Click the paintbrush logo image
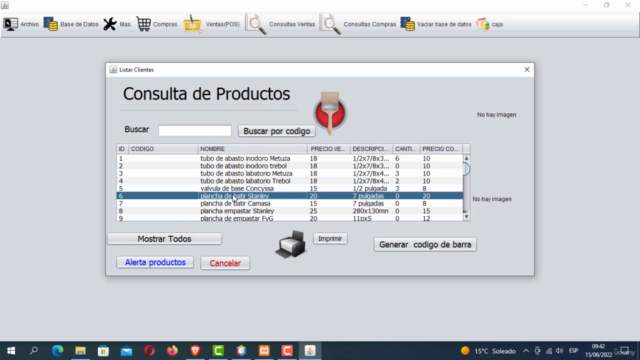Viewport: 640px width, 360px height. 330,113
